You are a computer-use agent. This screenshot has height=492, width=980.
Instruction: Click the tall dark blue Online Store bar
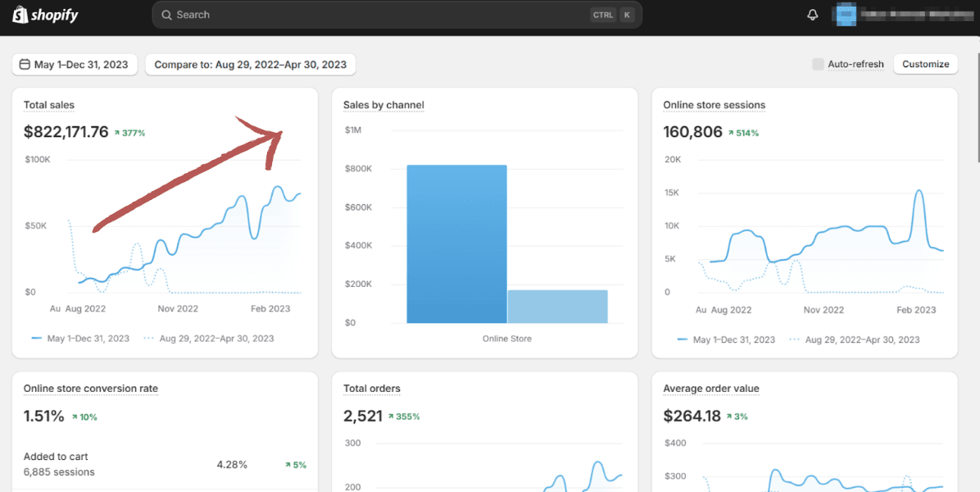457,244
